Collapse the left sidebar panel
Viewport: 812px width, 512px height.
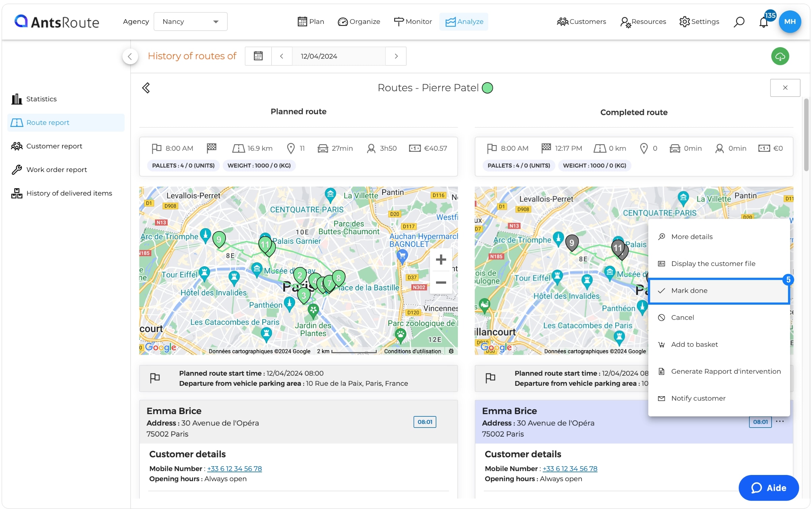click(130, 56)
